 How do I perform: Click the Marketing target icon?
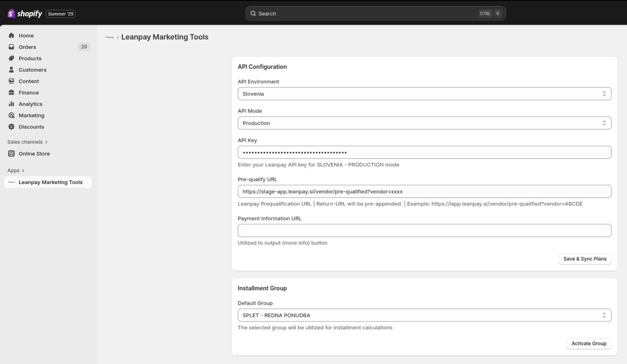(11, 115)
